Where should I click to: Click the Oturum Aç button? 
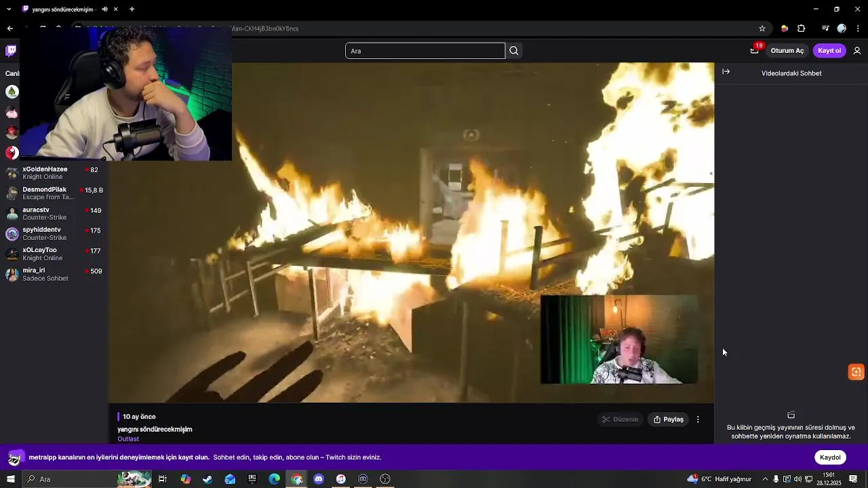coord(787,51)
